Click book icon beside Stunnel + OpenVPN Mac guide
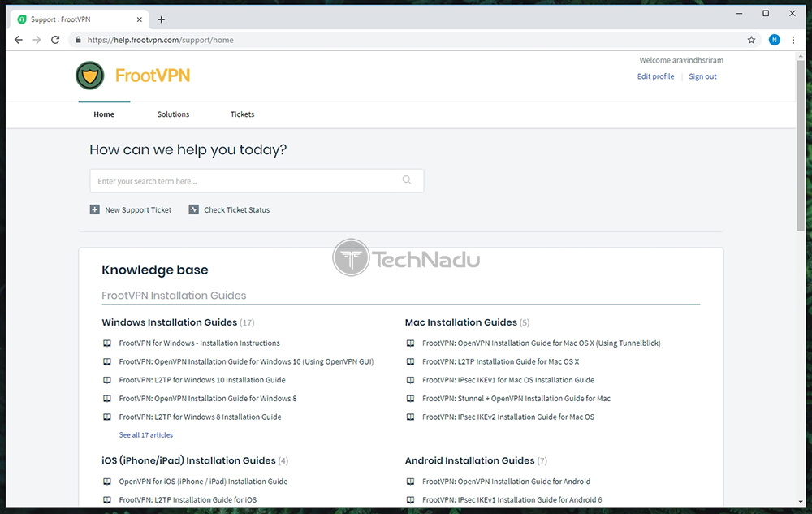This screenshot has height=514, width=812. [x=410, y=399]
